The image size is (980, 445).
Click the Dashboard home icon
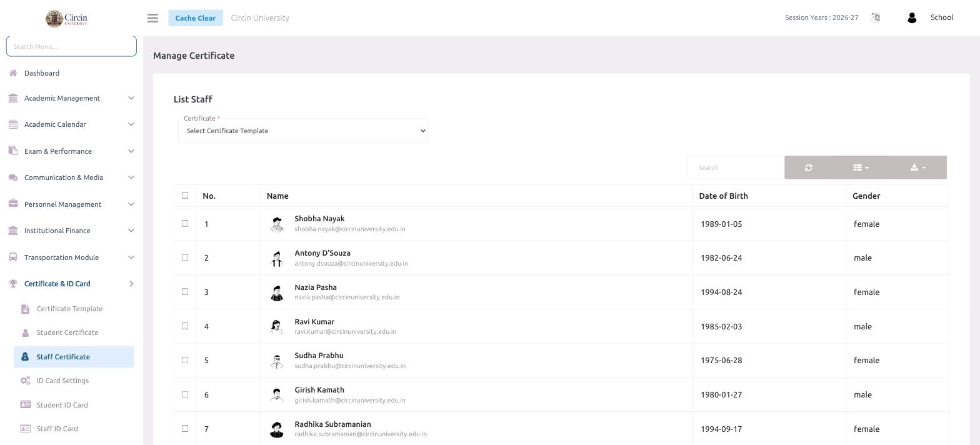point(13,73)
